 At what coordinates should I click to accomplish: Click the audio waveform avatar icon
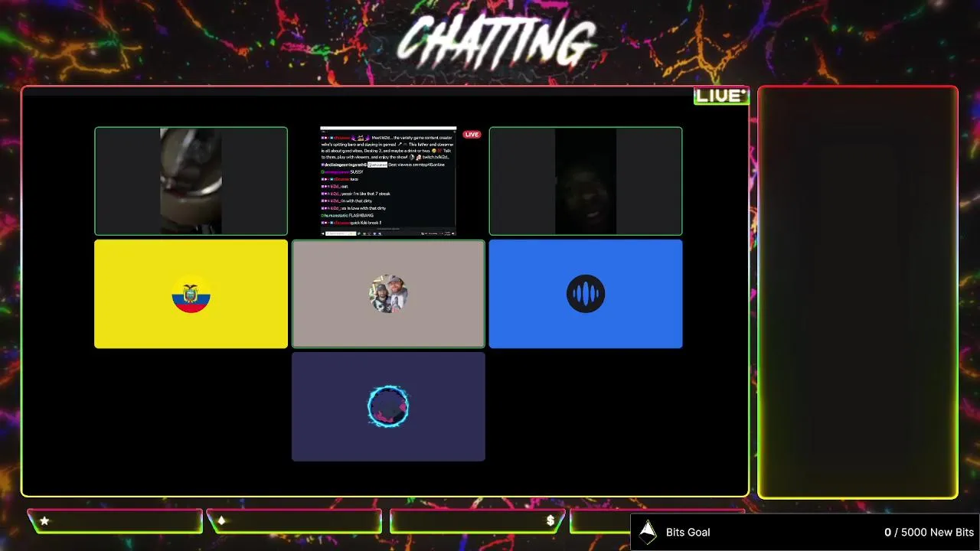pos(586,294)
